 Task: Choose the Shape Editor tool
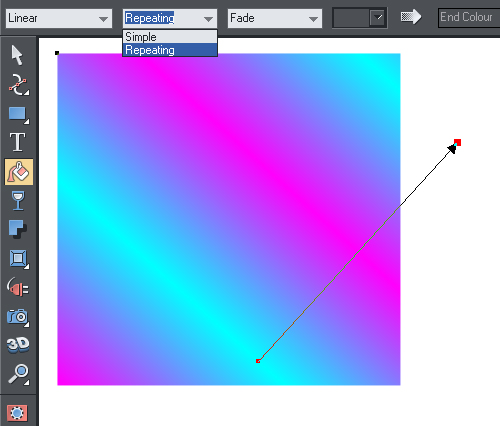18,85
